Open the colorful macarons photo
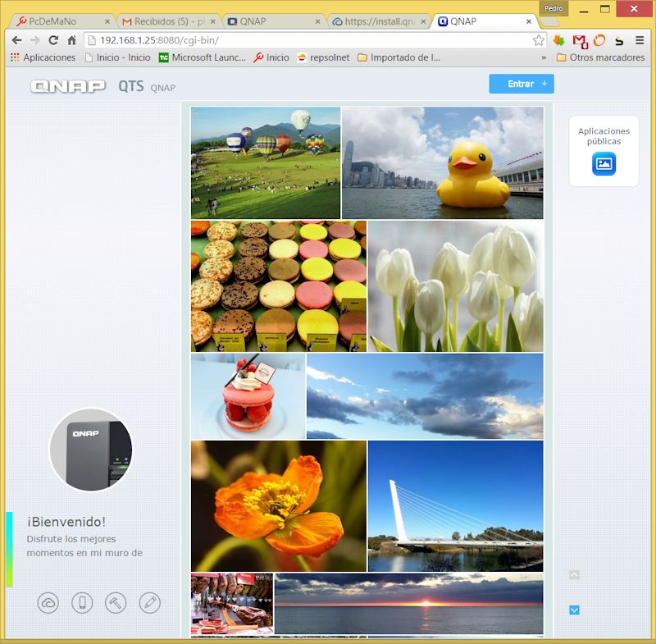The height and width of the screenshot is (644, 656). (279, 286)
